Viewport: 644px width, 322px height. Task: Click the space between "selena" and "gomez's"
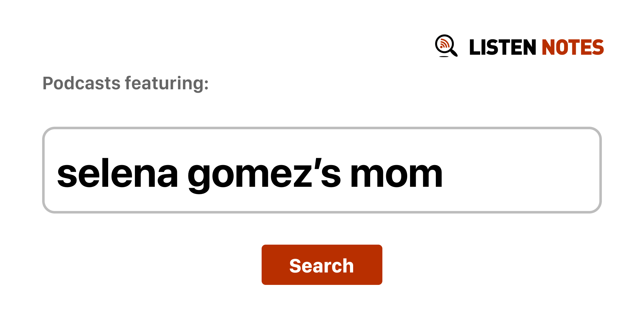coord(183,174)
